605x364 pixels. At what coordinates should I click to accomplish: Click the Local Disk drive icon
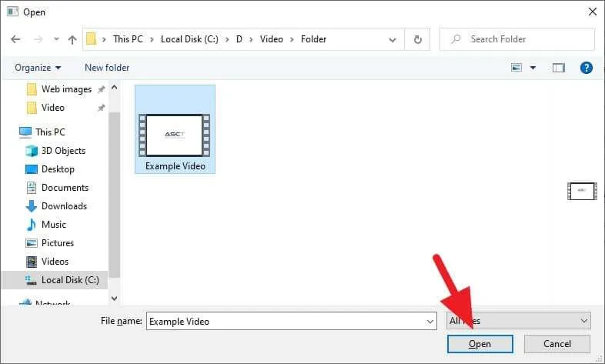[31, 280]
